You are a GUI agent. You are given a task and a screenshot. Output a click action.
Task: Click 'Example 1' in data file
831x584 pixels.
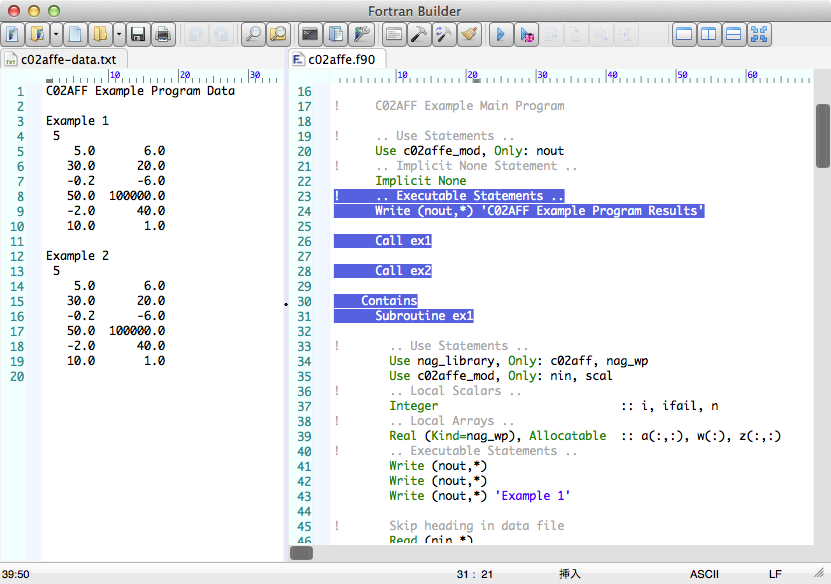point(77,121)
